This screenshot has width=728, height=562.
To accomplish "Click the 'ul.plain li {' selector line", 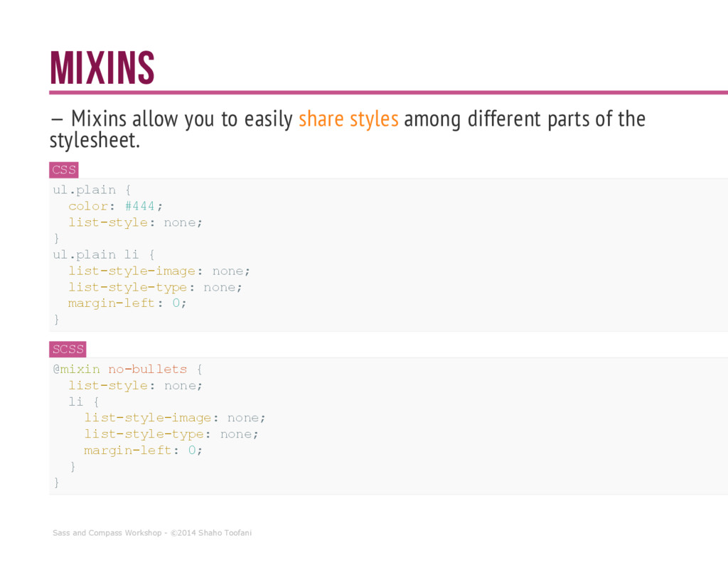I will tap(104, 255).
